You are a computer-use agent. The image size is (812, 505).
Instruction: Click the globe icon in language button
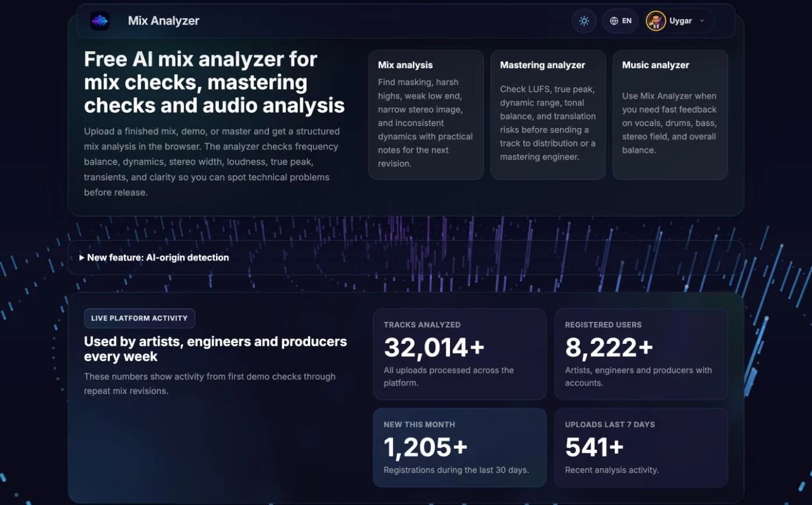coord(614,21)
